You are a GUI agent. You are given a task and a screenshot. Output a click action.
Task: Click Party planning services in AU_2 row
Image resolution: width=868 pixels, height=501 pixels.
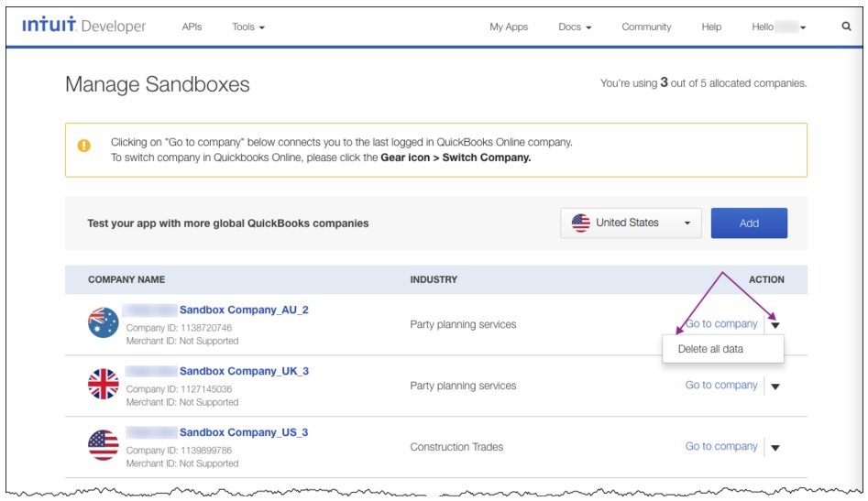463,324
